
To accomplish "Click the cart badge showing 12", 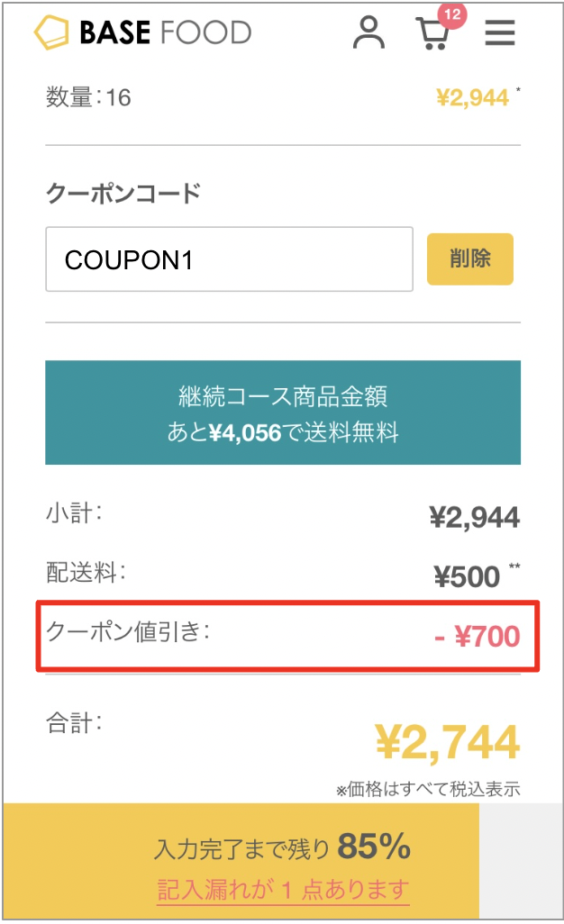I will click(452, 14).
